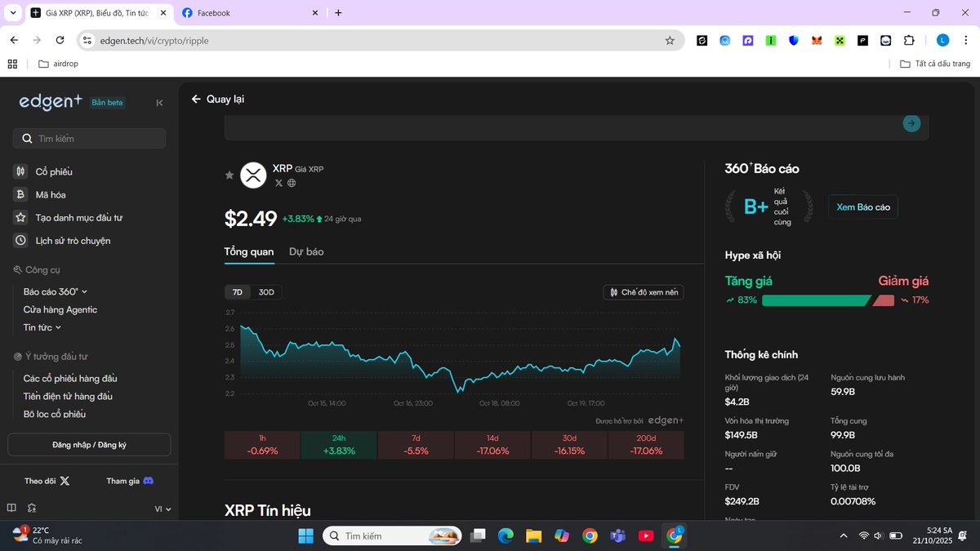This screenshot has height=551, width=980.
Task: Open the Chrome extensions puzzle icon
Action: pyautogui.click(x=909, y=40)
